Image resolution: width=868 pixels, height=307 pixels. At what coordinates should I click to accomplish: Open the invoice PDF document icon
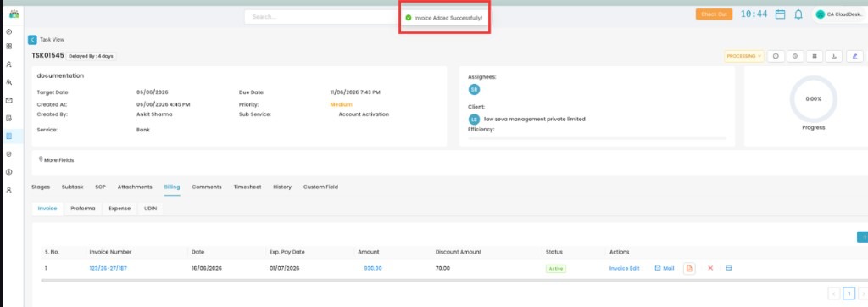tap(689, 268)
